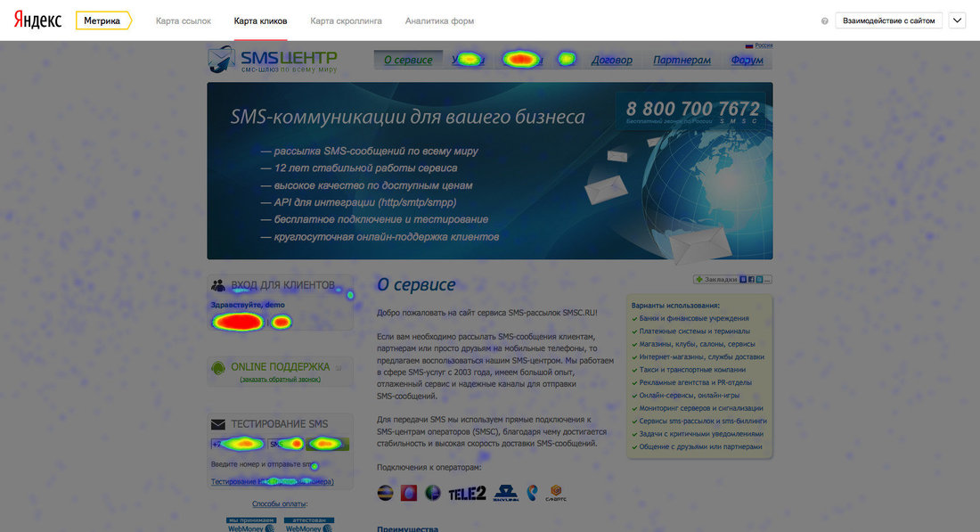Click the Yandex logo

tap(37, 20)
